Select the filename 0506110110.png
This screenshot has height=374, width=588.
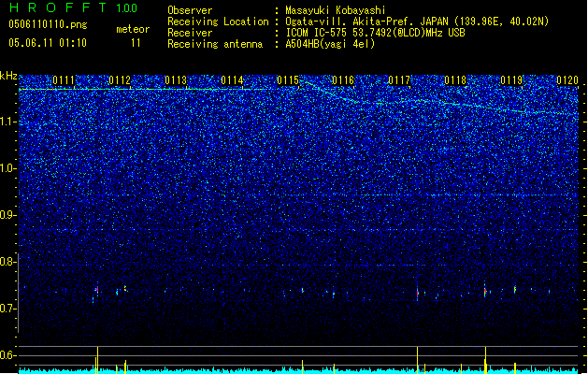(48, 25)
